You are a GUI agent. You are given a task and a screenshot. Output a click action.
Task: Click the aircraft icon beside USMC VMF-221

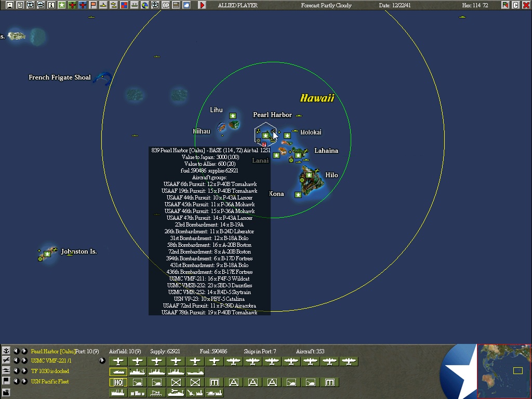click(6, 361)
